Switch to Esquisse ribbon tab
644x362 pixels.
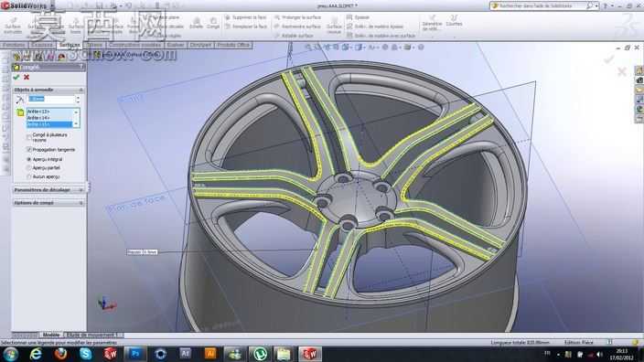[x=41, y=45]
